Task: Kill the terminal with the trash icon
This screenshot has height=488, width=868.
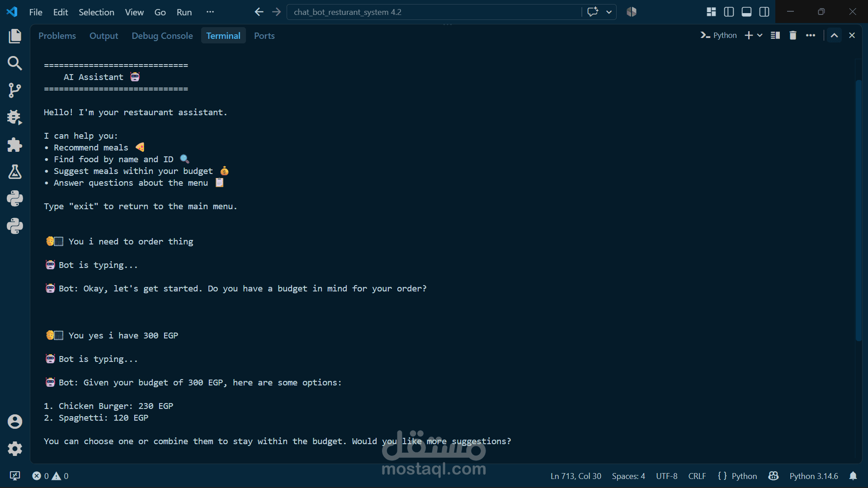Action: [793, 35]
